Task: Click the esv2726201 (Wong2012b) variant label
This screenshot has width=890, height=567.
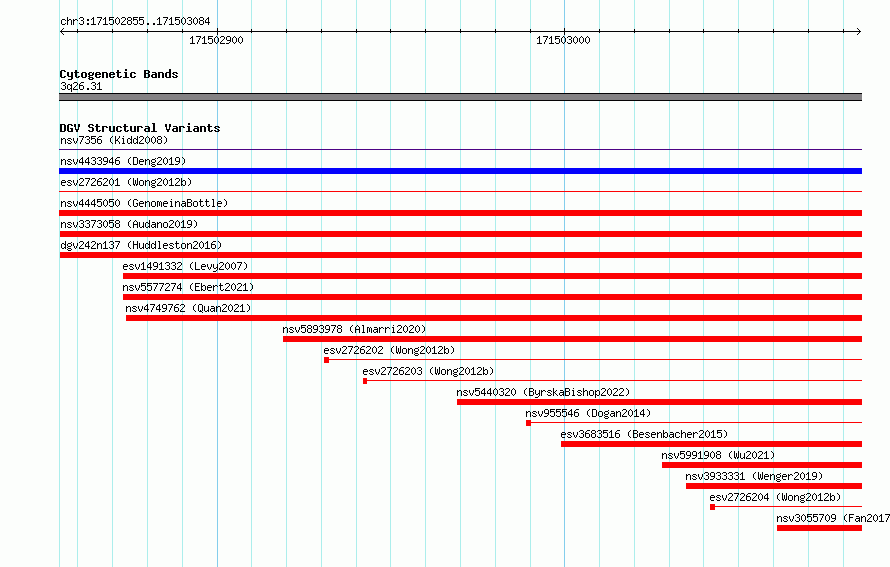Action: [x=126, y=182]
